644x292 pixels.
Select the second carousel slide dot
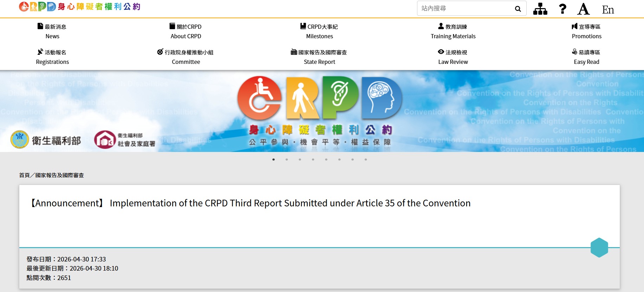click(x=287, y=159)
